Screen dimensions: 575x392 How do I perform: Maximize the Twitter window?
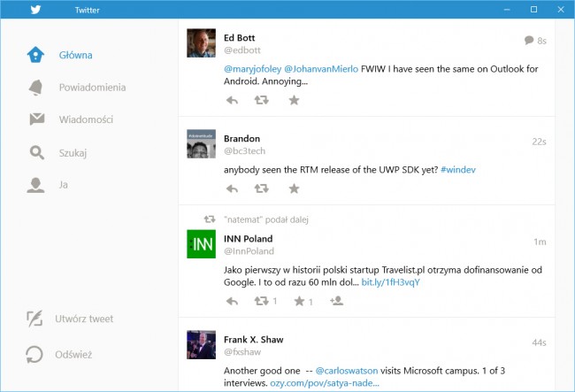[x=534, y=9]
